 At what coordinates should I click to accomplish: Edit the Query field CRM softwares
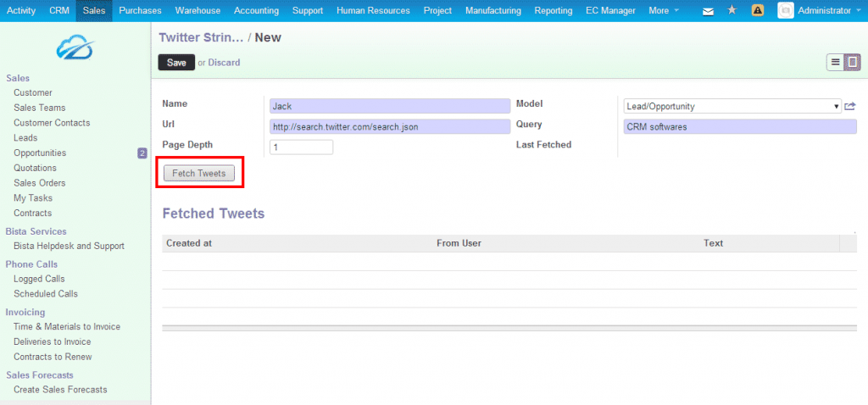739,127
